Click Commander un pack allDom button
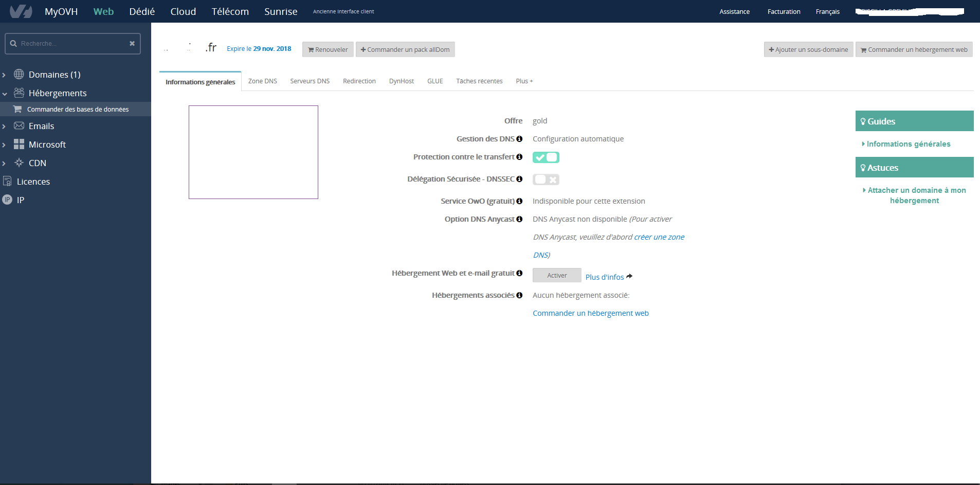 click(x=405, y=49)
